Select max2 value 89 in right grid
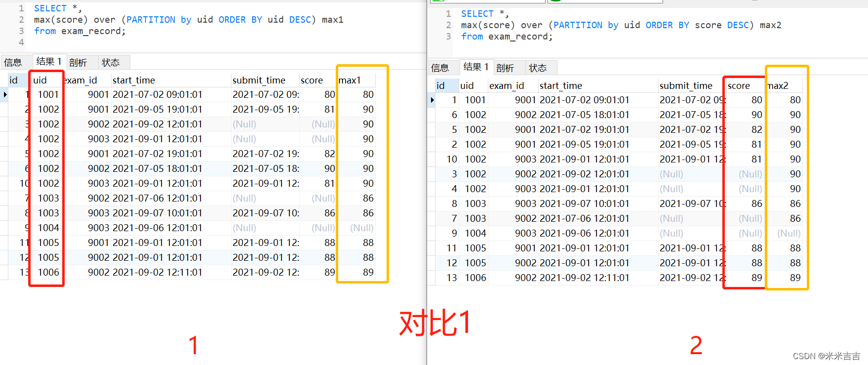Viewport: 868px width, 365px height. [x=784, y=278]
